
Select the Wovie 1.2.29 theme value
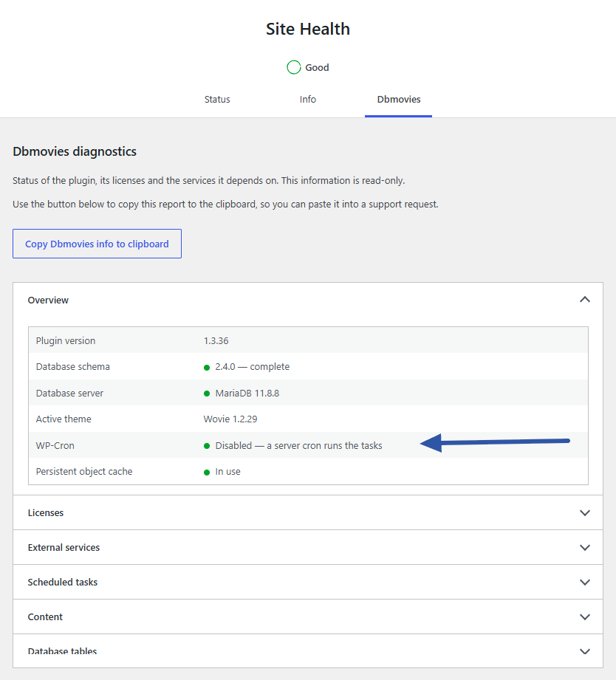tap(230, 419)
